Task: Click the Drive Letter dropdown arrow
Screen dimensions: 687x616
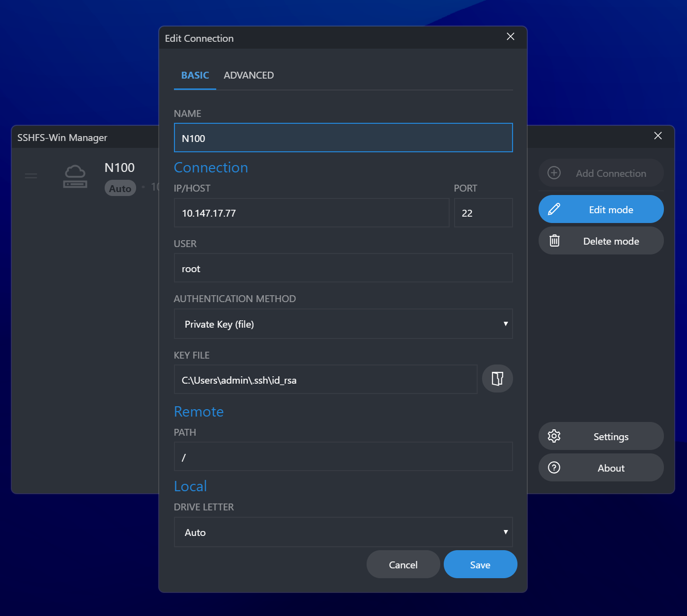Action: (506, 532)
